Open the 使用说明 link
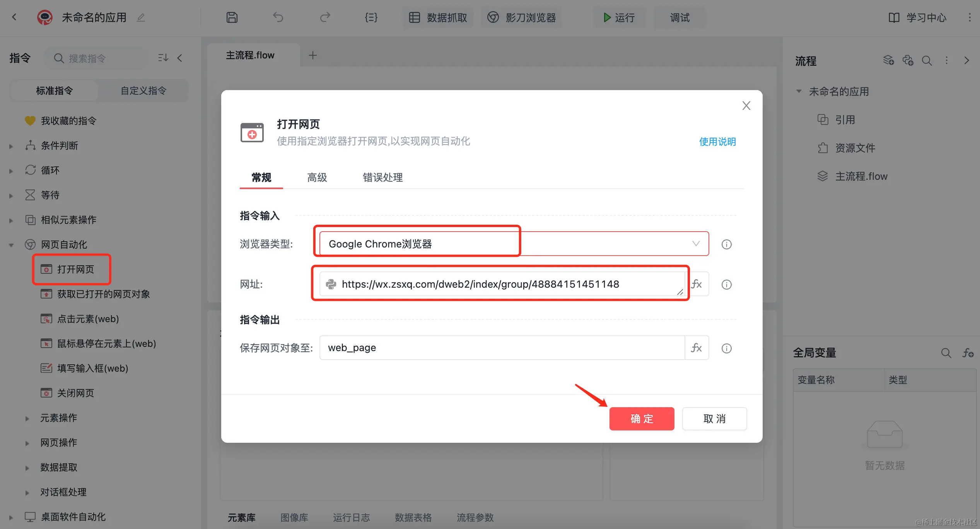The image size is (980, 529). [717, 142]
